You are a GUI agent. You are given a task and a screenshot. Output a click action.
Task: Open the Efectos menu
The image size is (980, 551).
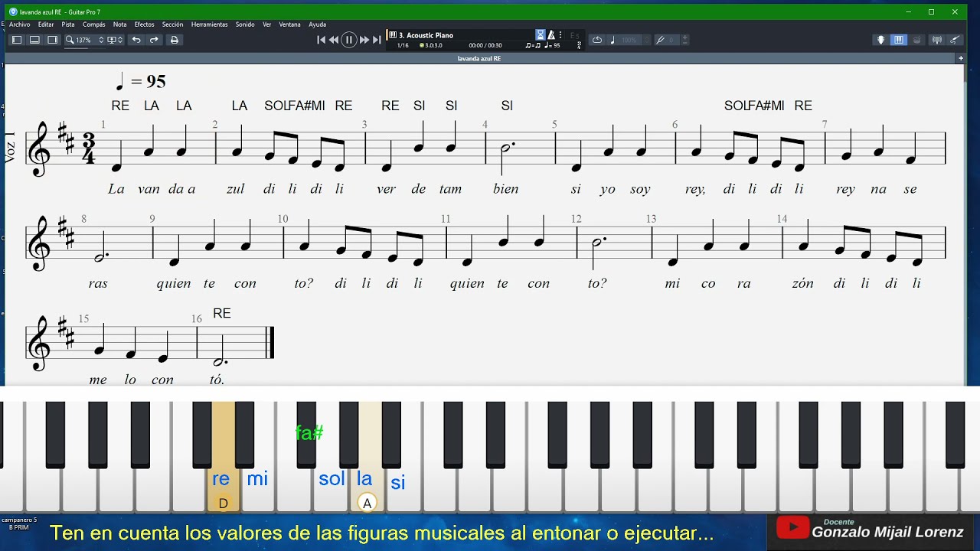click(144, 24)
